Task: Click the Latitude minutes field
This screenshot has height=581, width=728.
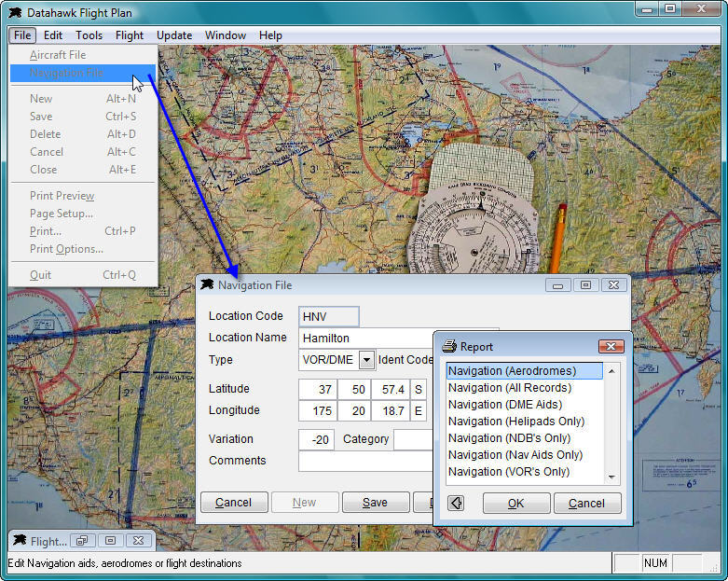Action: pyautogui.click(x=354, y=389)
